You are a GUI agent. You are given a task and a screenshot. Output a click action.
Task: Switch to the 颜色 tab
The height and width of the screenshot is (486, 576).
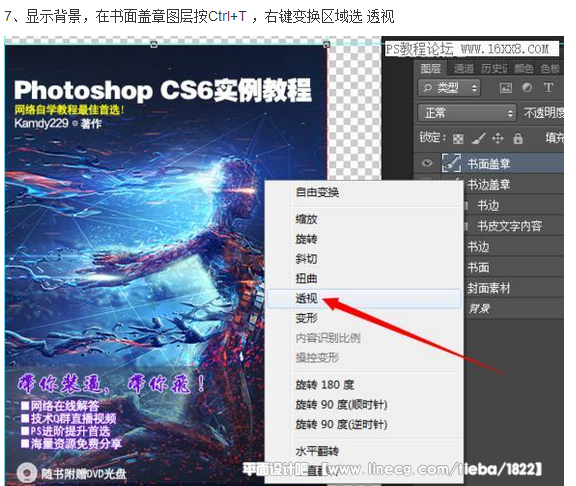tap(524, 69)
